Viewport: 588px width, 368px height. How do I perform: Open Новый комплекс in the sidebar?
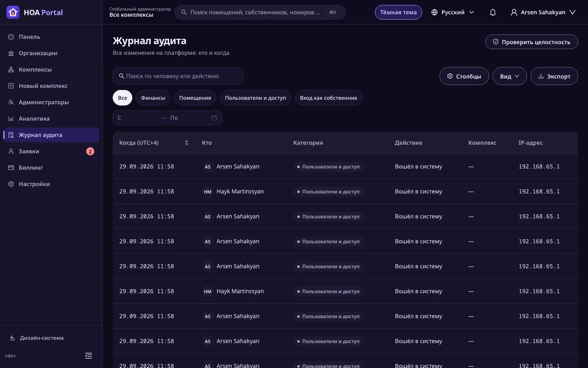pos(51,86)
